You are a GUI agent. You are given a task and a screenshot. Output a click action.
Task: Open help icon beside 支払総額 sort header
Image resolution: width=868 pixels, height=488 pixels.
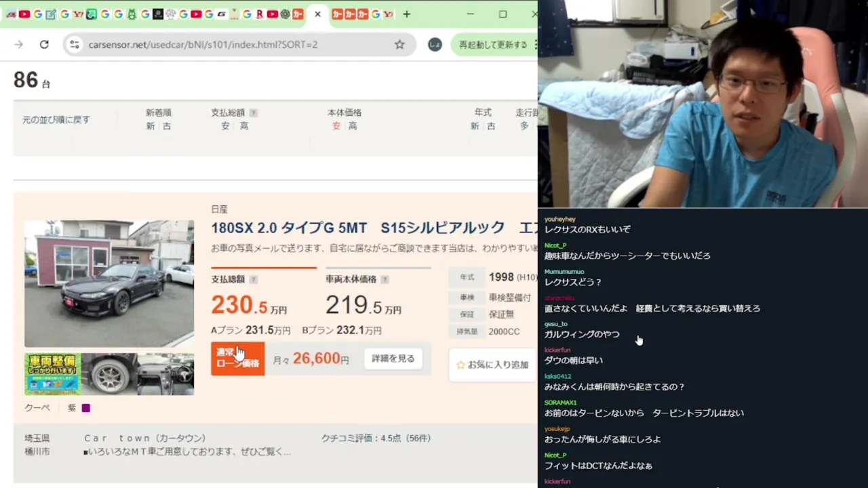[x=254, y=113]
